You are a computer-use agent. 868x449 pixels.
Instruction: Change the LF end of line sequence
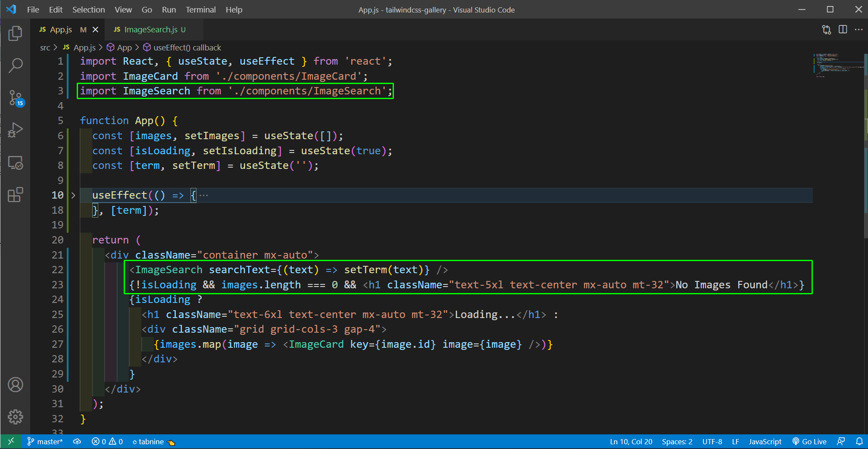[x=735, y=442]
